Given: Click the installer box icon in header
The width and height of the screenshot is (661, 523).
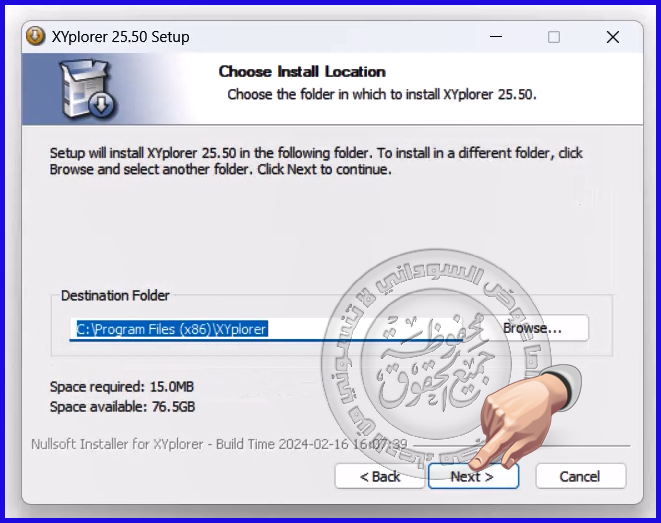Looking at the screenshot, I should (x=88, y=89).
